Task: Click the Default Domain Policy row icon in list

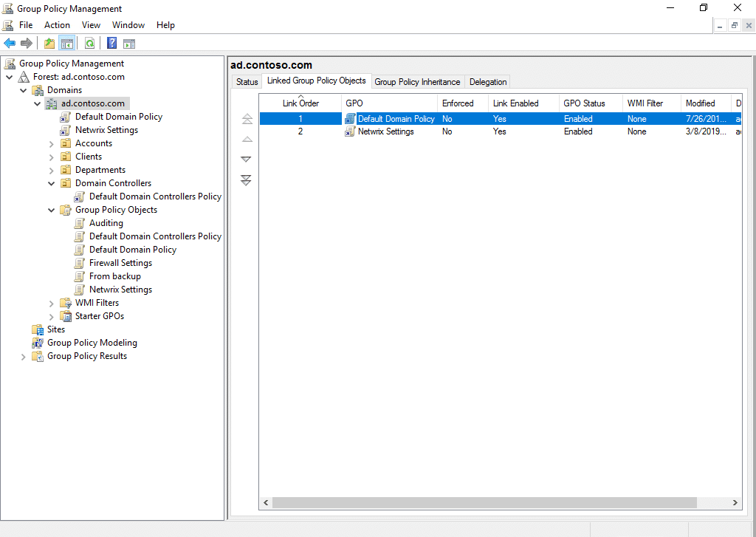Action: point(350,119)
